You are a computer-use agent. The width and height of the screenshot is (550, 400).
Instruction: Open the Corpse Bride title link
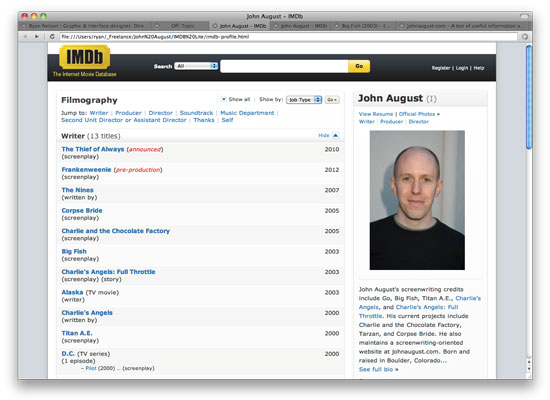tap(82, 211)
